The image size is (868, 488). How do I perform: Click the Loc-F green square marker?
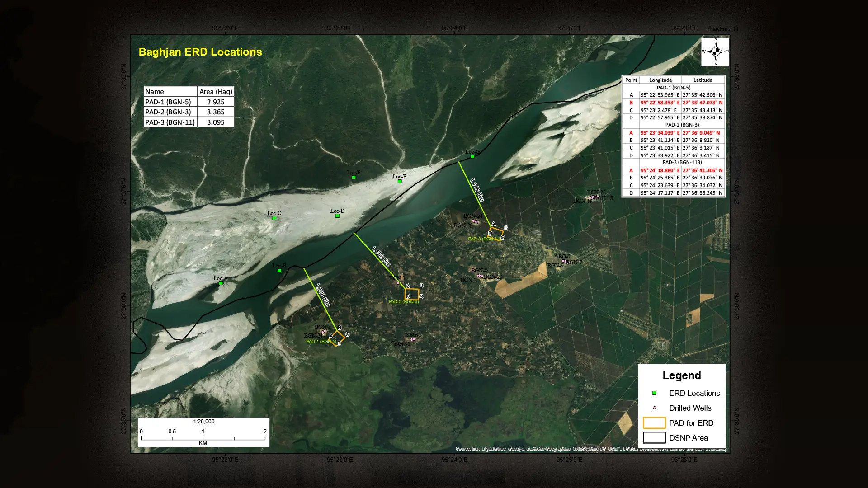pos(354,178)
